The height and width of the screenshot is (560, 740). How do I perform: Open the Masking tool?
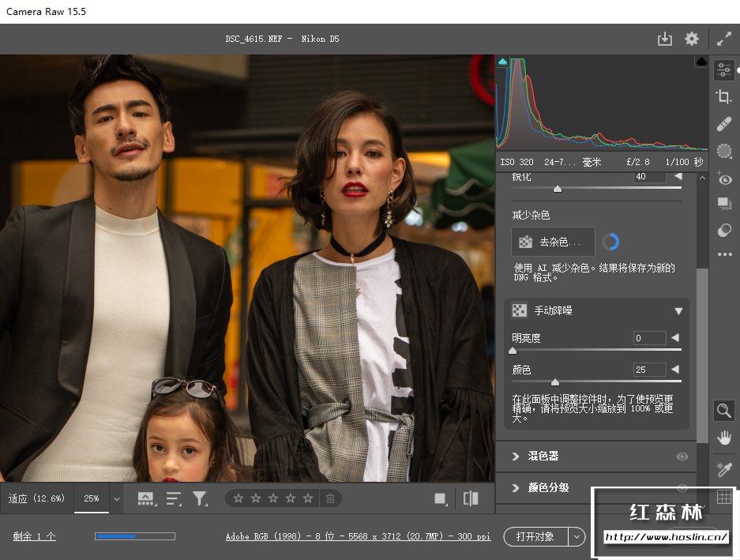coord(723,151)
